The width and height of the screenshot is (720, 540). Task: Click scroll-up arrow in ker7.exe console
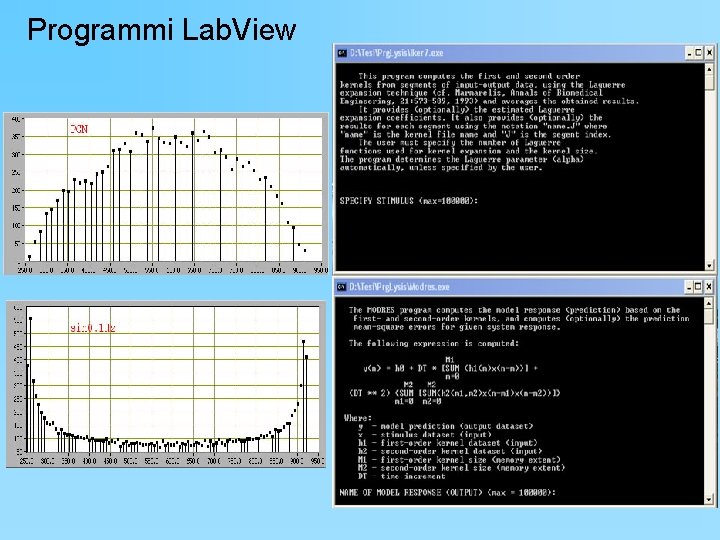pyautogui.click(x=709, y=69)
